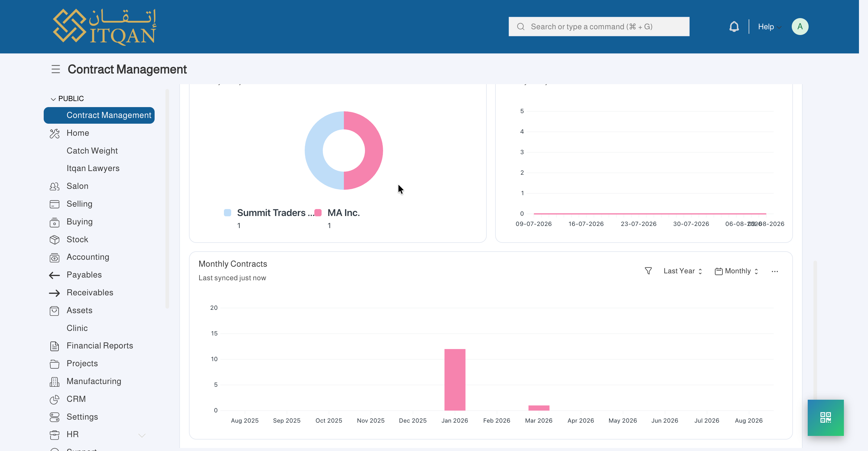Click the Payables left-arrow icon
This screenshot has width=868, height=451.
point(54,275)
